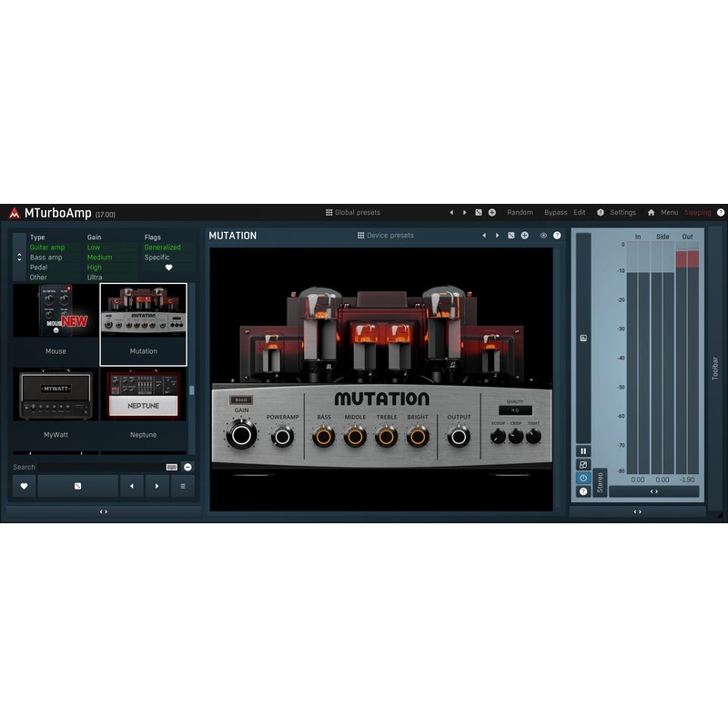Image resolution: width=728 pixels, height=728 pixels.
Task: Open help via the question mark icon on right panel
Action: click(x=583, y=491)
